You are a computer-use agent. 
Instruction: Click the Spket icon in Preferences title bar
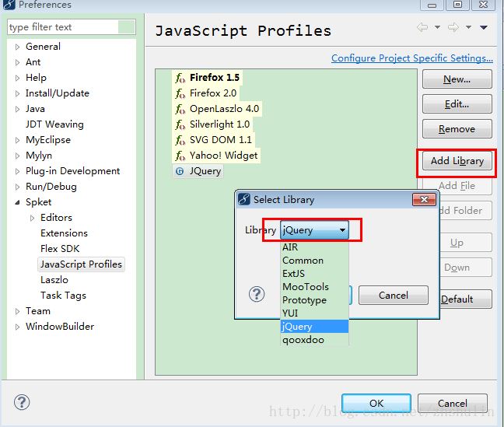[9, 4]
